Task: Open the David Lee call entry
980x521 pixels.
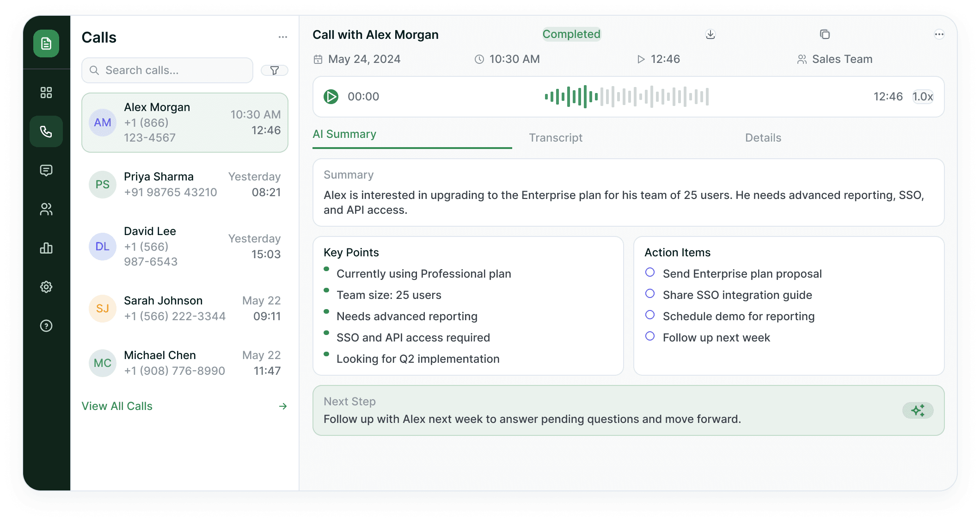Action: click(x=185, y=247)
